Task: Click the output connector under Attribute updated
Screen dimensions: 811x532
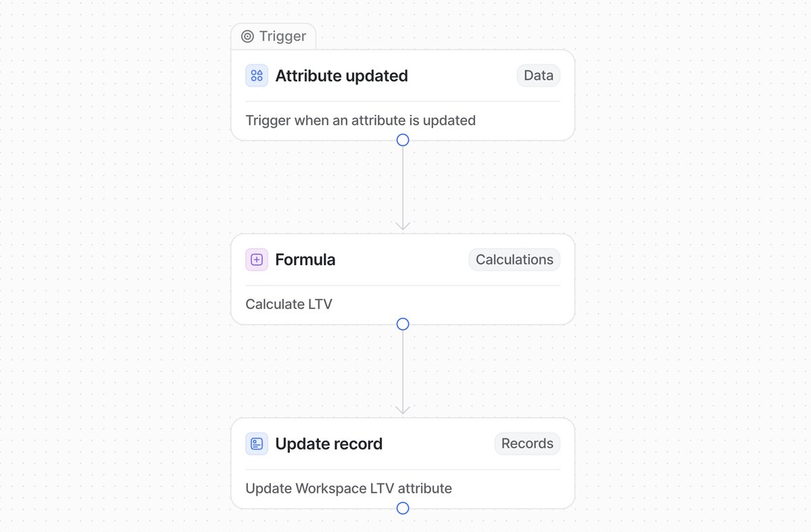Action: coord(403,140)
